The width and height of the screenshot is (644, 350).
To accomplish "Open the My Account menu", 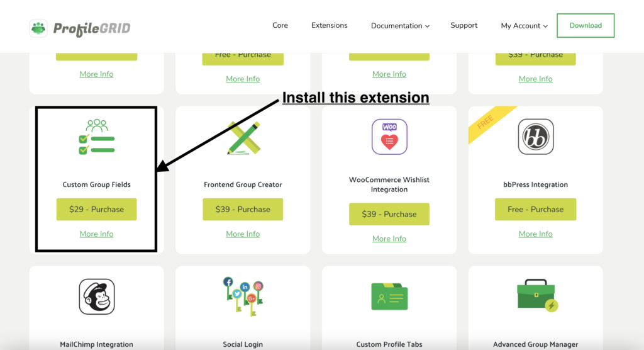I will pos(524,26).
